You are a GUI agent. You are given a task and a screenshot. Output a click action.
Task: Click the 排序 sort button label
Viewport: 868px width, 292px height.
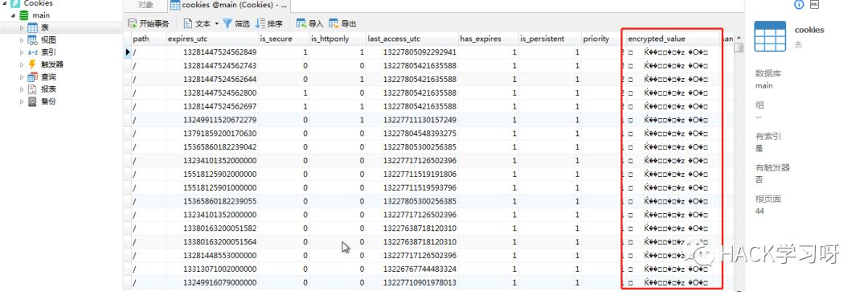click(275, 24)
